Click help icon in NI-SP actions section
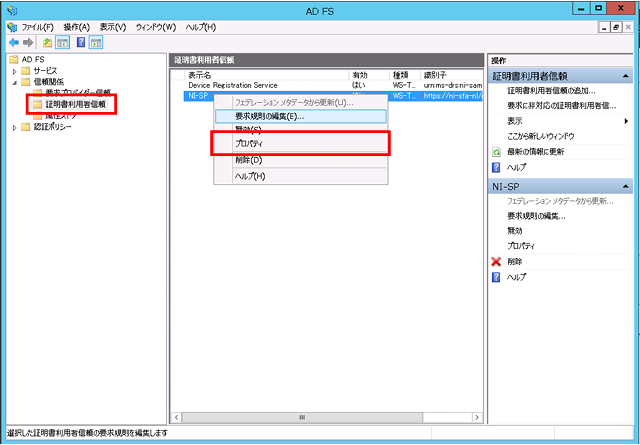The image size is (640, 445). point(496,277)
